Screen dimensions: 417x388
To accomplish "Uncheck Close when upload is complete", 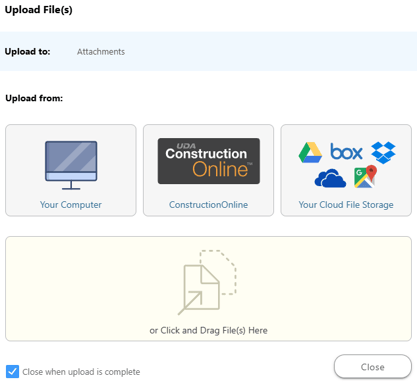I will point(12,371).
